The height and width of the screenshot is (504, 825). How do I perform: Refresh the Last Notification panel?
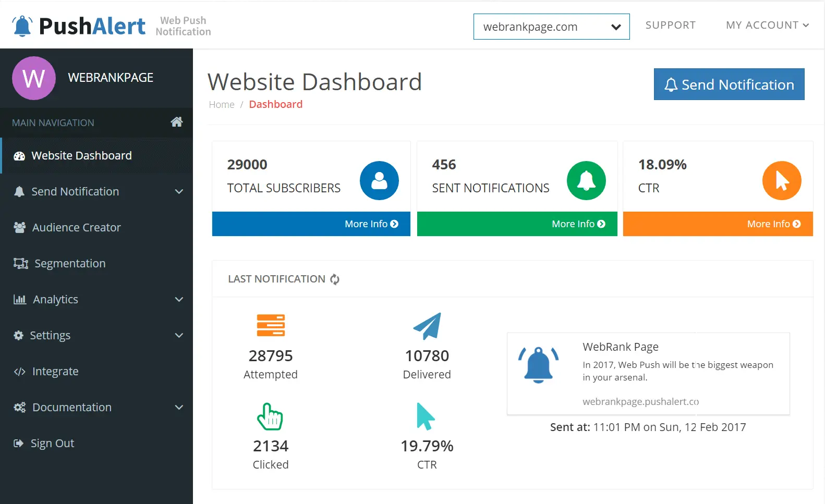(335, 279)
